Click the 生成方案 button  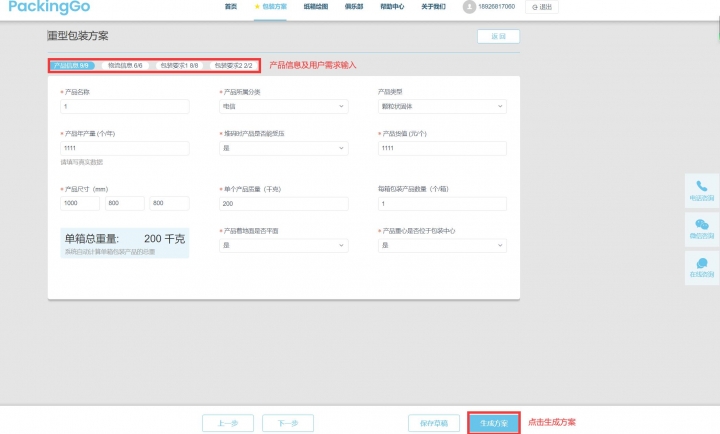[x=494, y=423]
